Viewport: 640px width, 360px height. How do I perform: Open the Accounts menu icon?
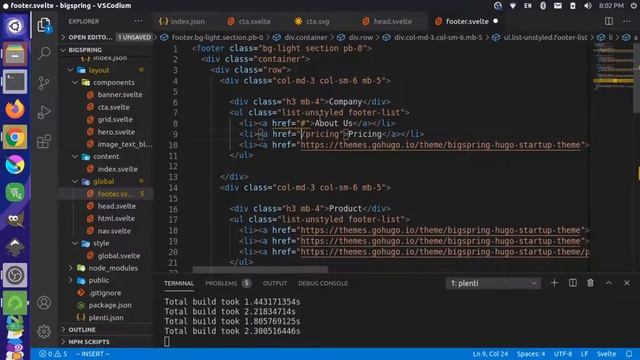click(x=44, y=303)
